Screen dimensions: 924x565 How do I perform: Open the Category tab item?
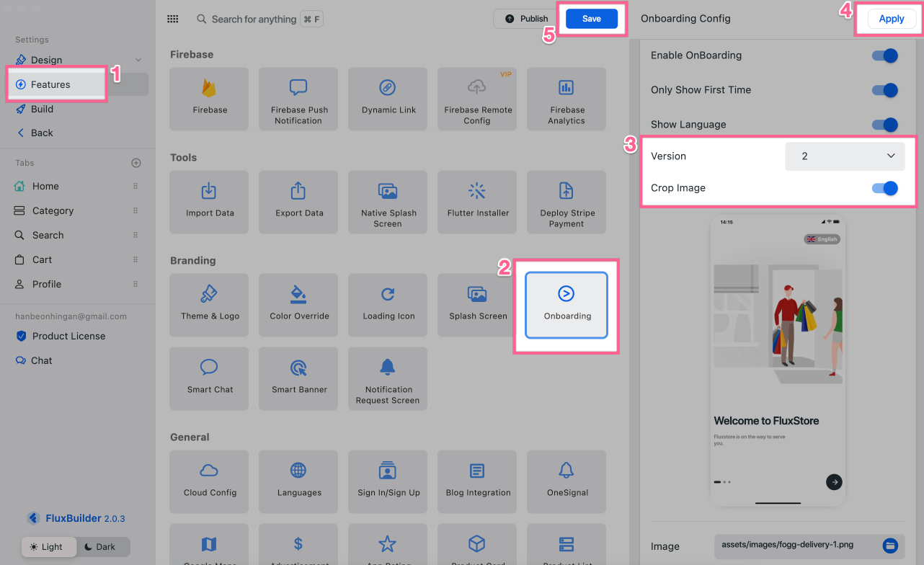[53, 211]
